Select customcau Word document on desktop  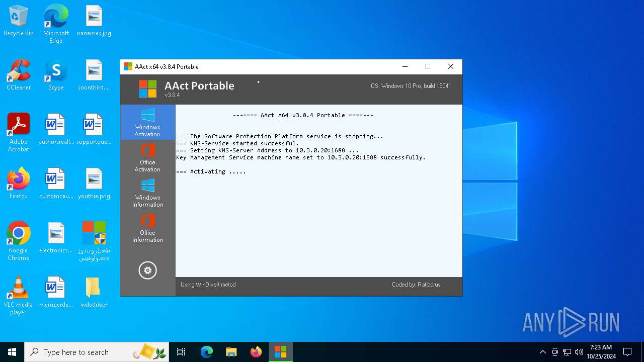(x=56, y=184)
